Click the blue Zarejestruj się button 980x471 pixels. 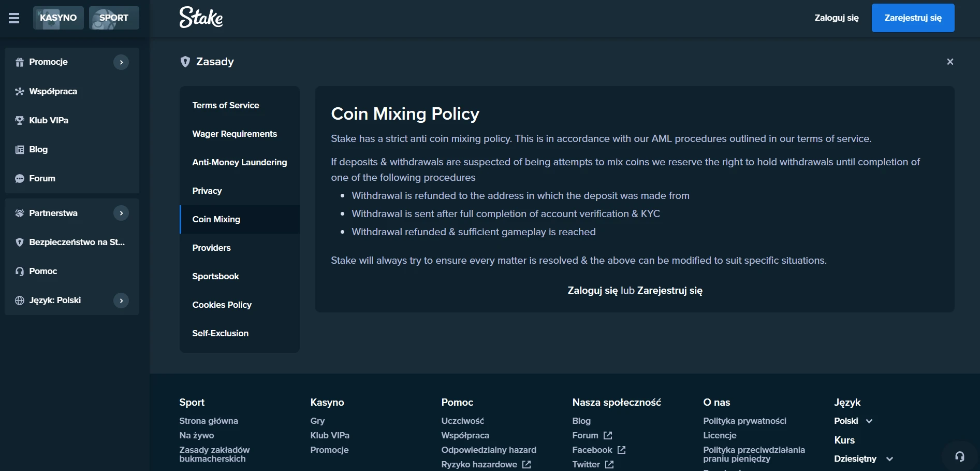point(913,18)
